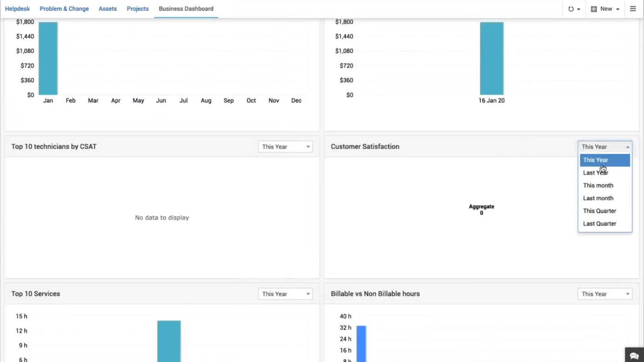Select 'Last Year' option
The height and width of the screenshot is (362, 644).
[596, 173]
